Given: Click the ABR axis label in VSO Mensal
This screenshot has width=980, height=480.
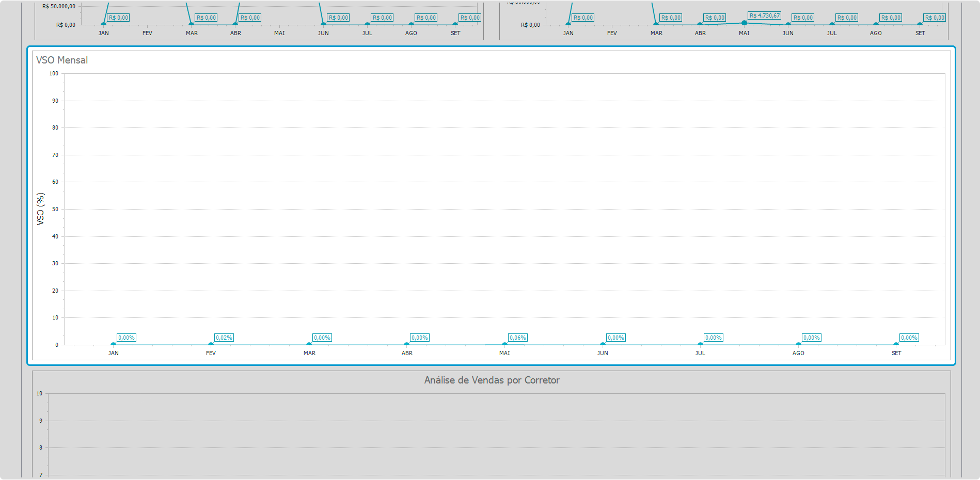Looking at the screenshot, I should click(407, 353).
